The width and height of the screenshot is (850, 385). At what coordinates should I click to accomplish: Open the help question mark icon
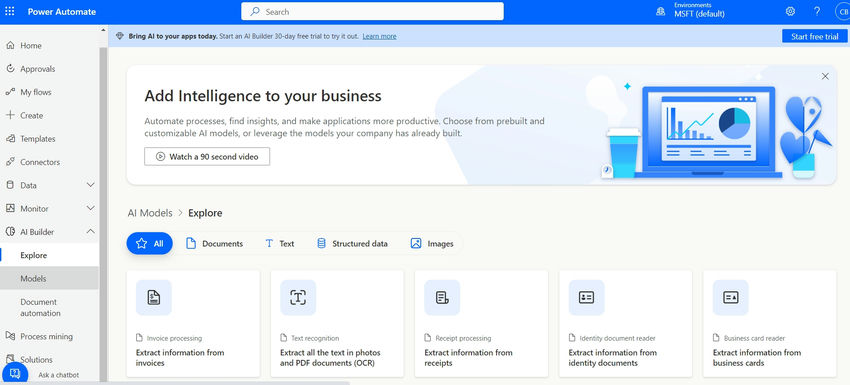[x=817, y=11]
